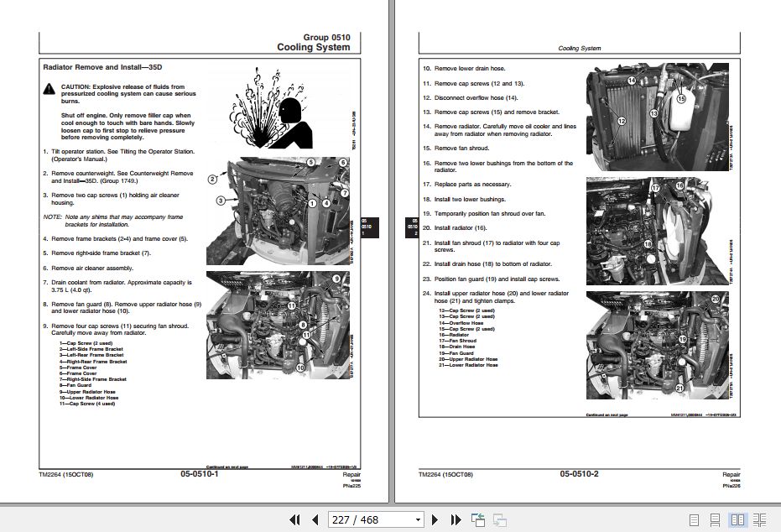
Task: Click the photo showing hoses 20 and 21
Action: click(x=658, y=345)
